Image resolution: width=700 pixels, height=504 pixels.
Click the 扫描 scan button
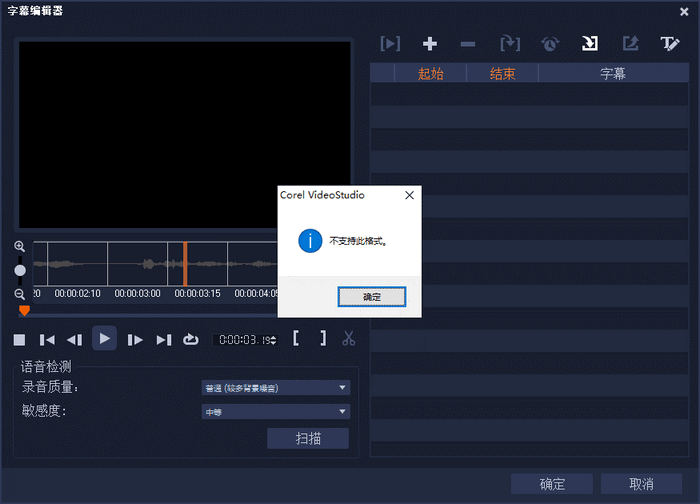(x=307, y=439)
